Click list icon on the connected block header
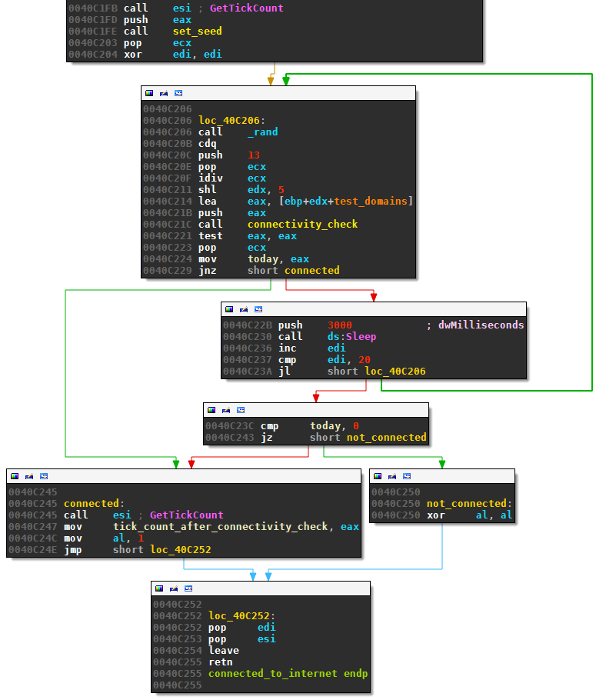The image size is (596, 700). [x=44, y=476]
